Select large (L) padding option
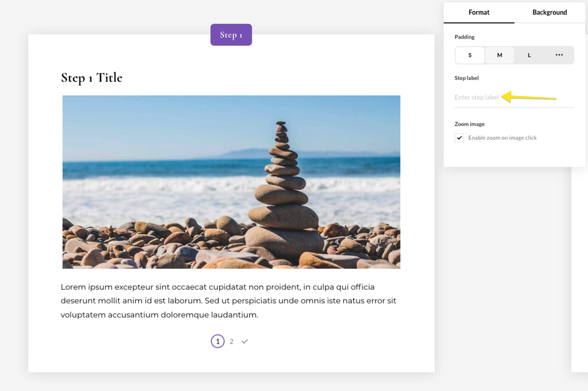This screenshot has width=588, height=391. coord(529,55)
